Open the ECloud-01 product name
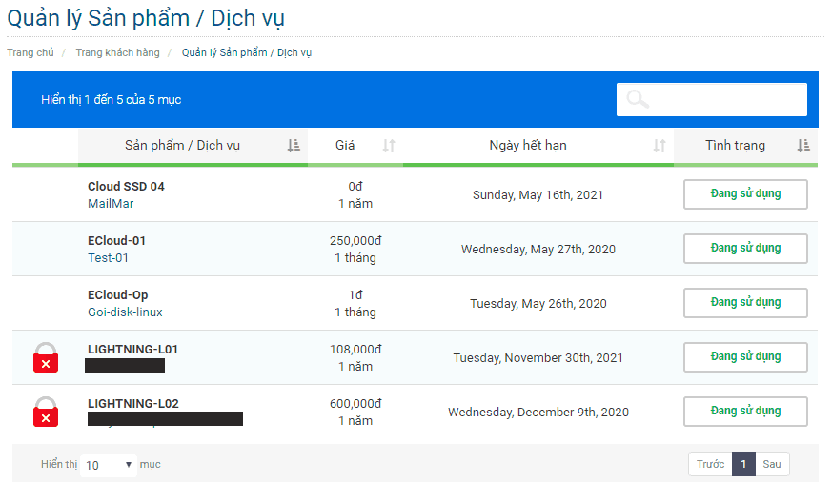 (116, 241)
